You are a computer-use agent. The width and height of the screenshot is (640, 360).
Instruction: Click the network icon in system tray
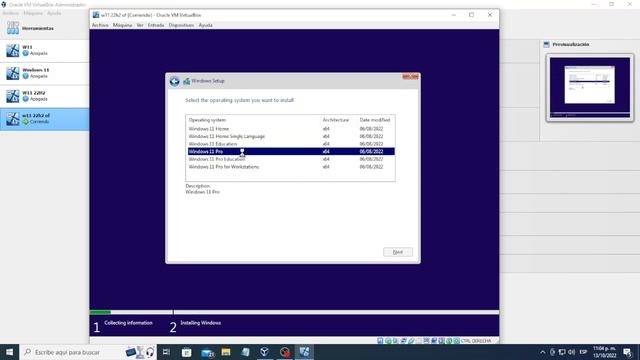point(562,352)
